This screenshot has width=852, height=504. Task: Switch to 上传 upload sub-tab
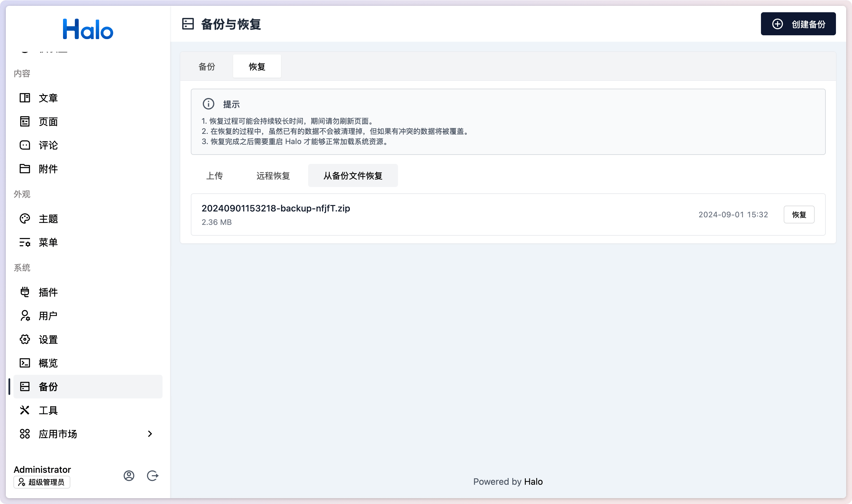click(214, 176)
